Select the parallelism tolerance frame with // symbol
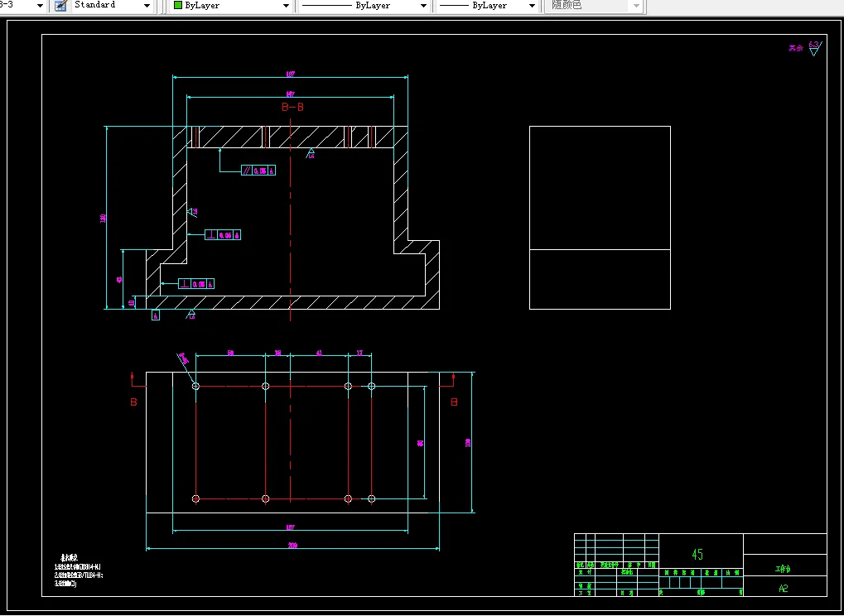844x616 pixels. [258, 171]
